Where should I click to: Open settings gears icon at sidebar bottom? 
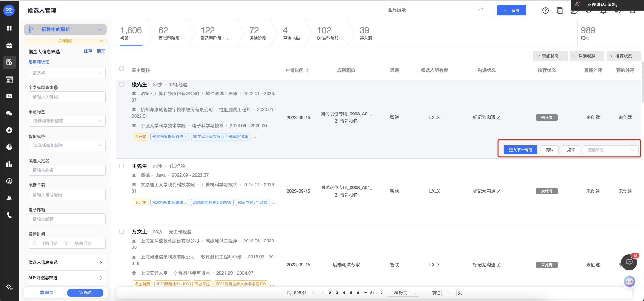[x=9, y=287]
